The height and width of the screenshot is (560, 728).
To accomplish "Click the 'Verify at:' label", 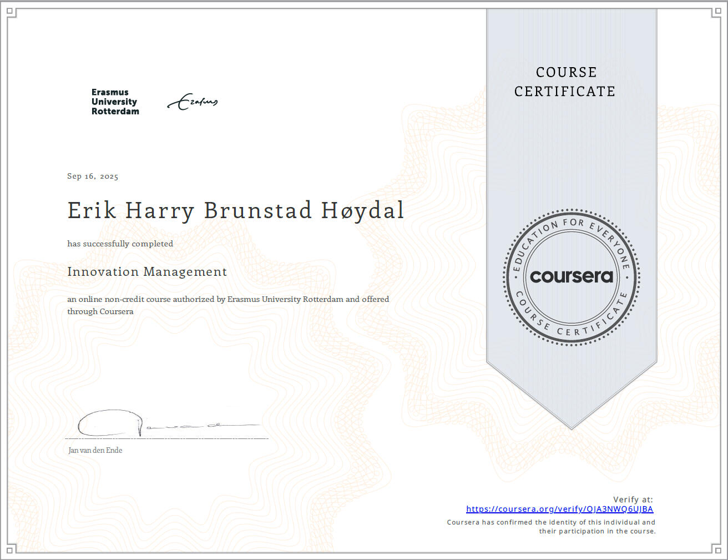I will click(x=633, y=500).
